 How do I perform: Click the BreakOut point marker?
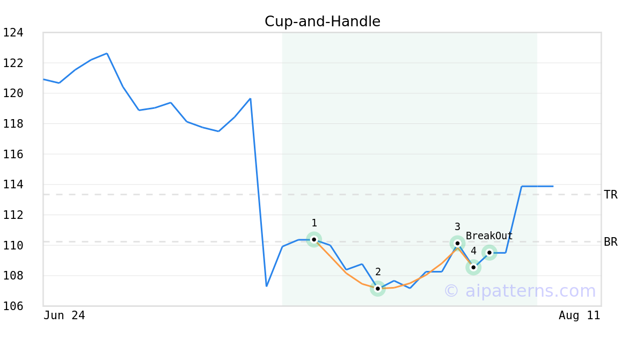pos(489,252)
